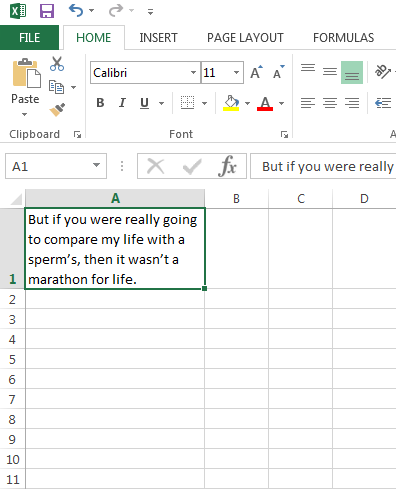Select column B header
Screen dimensions: 396x489
pos(236,199)
